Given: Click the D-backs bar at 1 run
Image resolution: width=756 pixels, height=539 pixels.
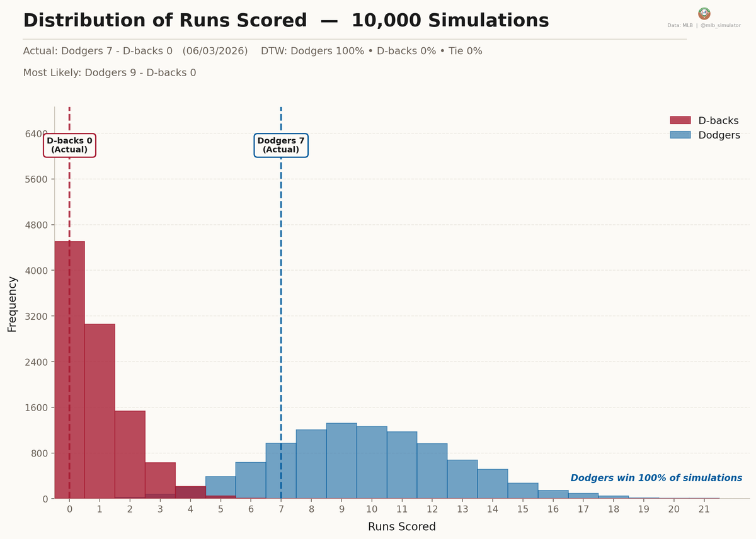Looking at the screenshot, I should [x=100, y=411].
